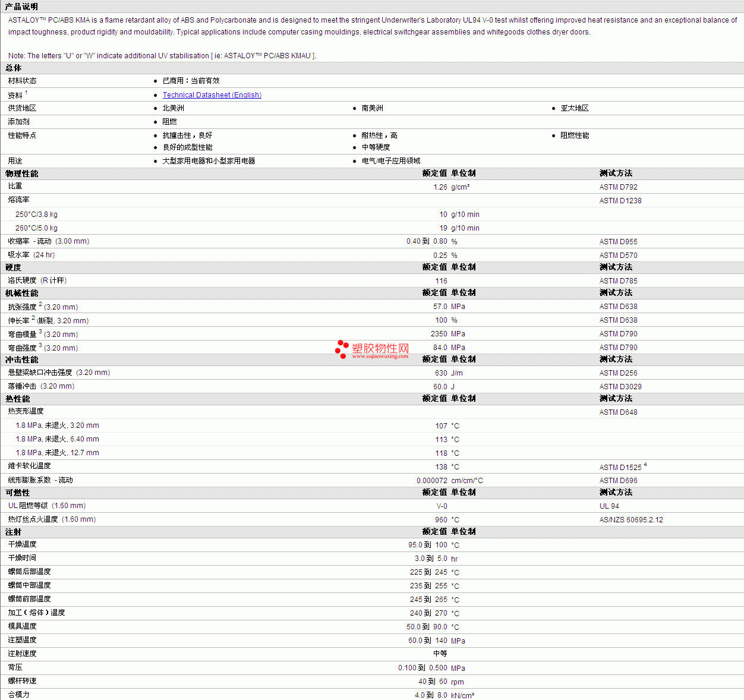Select the Izod impact value 630
The image size is (744, 700).
(x=441, y=373)
